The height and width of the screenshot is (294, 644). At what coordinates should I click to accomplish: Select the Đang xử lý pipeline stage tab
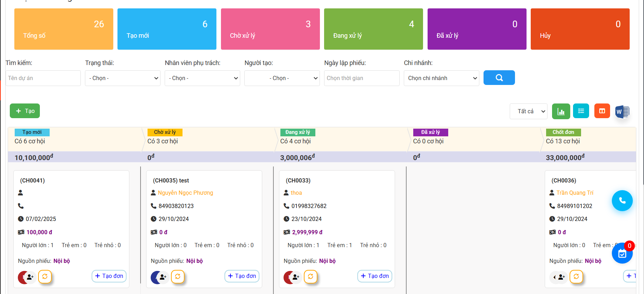tap(298, 132)
